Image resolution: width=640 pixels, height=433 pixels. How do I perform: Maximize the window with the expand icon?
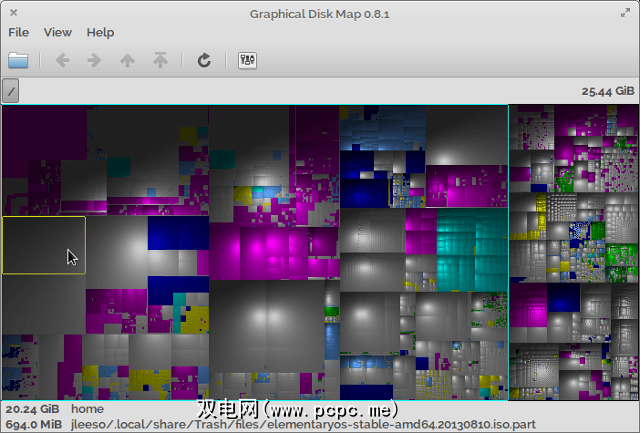(625, 13)
